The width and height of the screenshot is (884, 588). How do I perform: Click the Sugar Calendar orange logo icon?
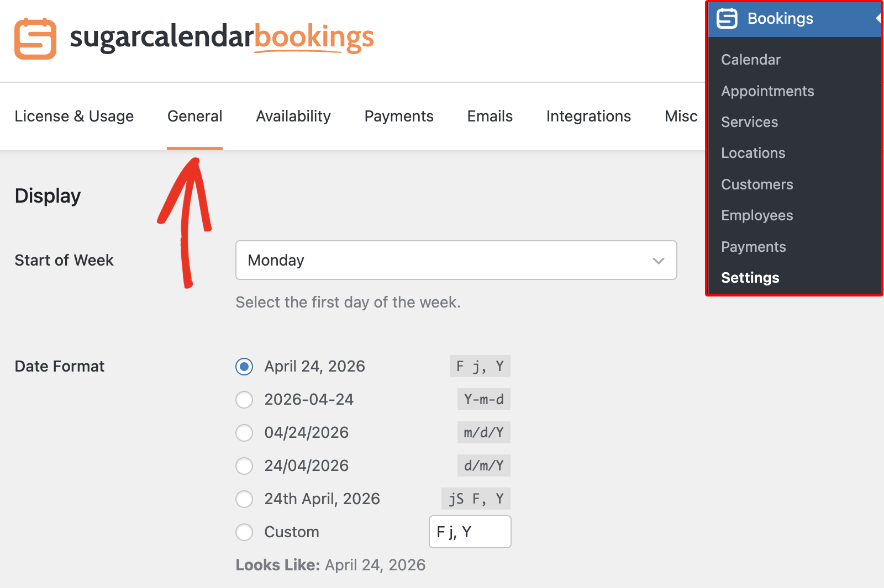(35, 39)
